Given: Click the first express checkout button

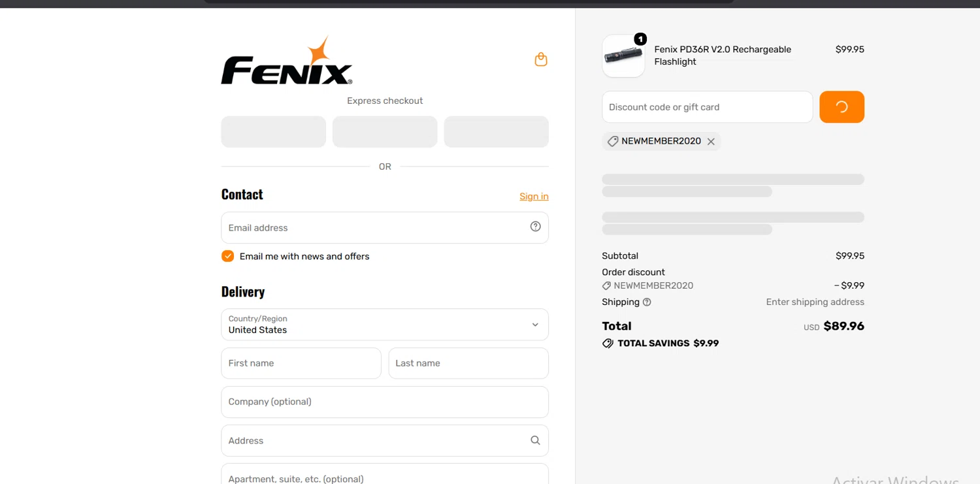Looking at the screenshot, I should (274, 132).
